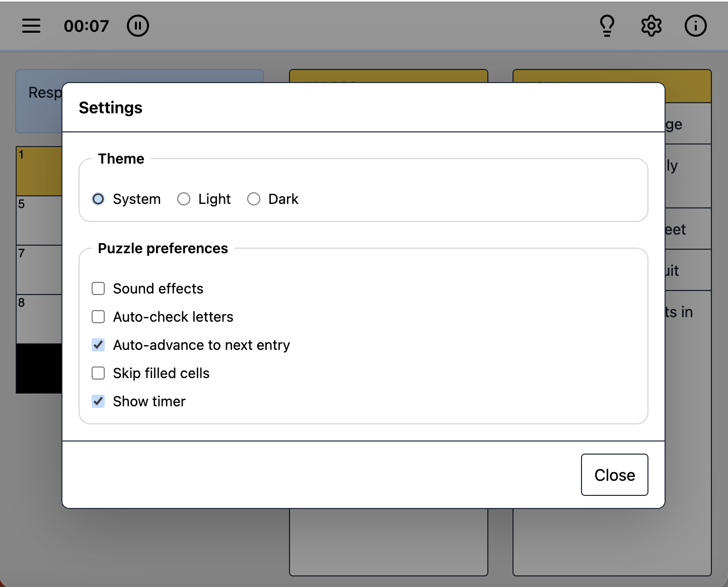The image size is (728, 587).
Task: Select the Dark theme option
Action: [254, 199]
